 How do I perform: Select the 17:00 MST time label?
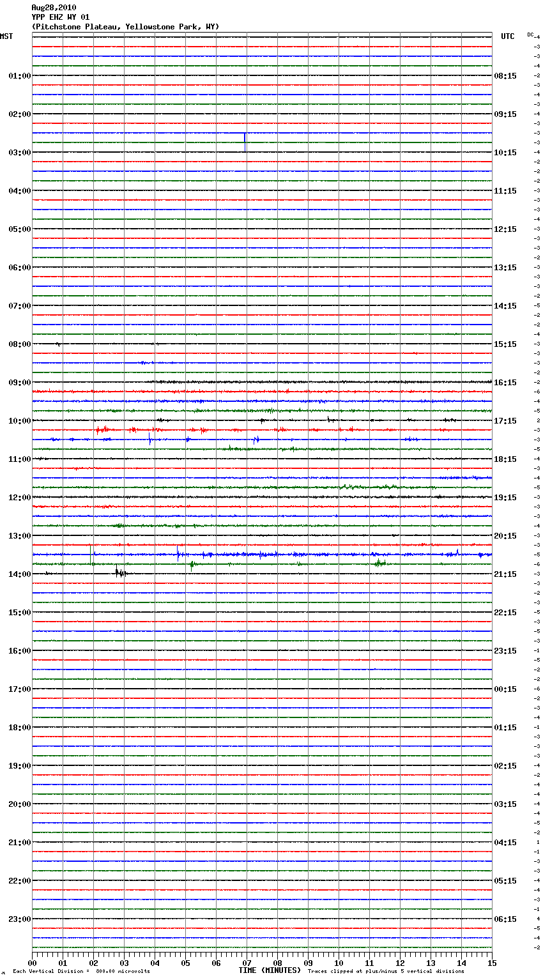20,689
